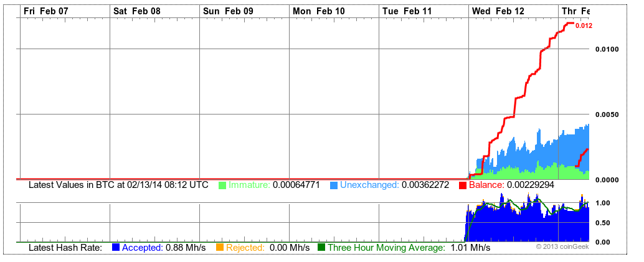644x262 pixels.
Task: Click the Rejected legend label
Action: click(245, 248)
